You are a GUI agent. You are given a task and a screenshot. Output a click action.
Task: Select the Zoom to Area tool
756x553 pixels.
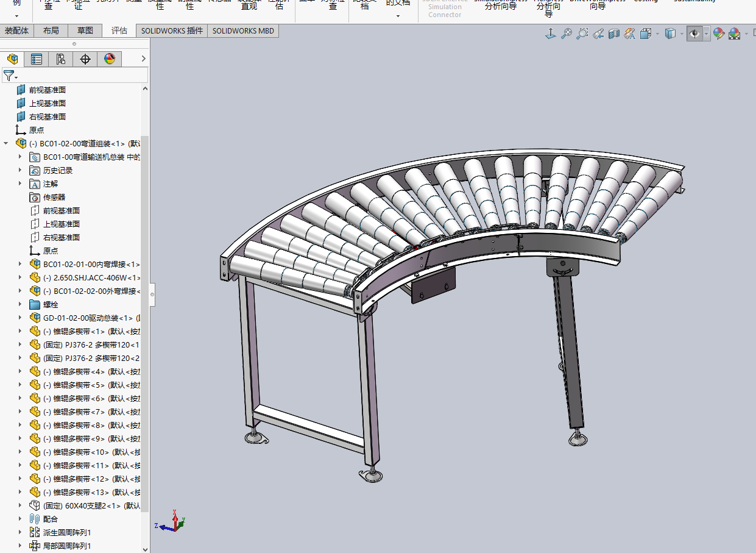click(582, 34)
